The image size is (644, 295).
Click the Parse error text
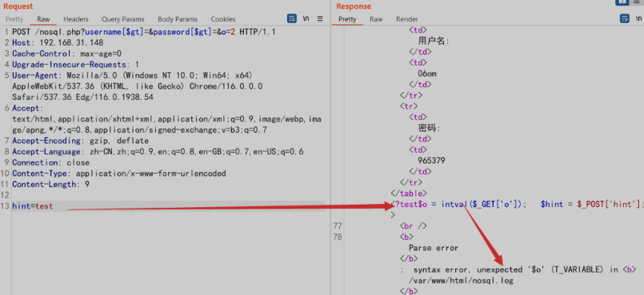[434, 248]
